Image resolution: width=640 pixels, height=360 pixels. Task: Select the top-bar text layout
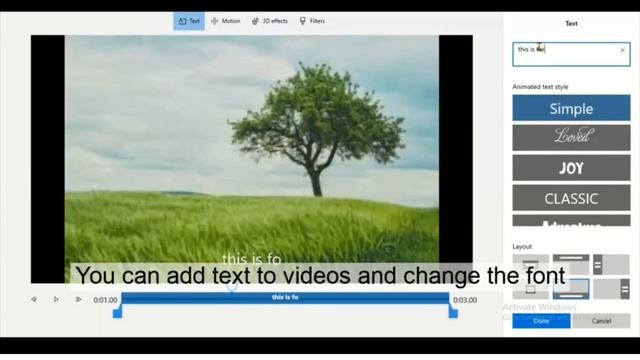[x=571, y=264]
